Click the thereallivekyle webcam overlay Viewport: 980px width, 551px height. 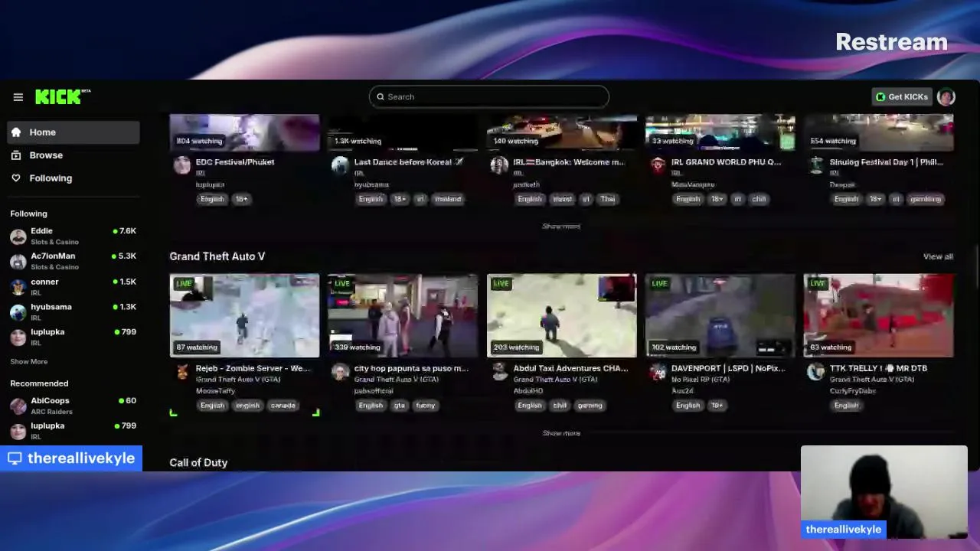tap(884, 492)
